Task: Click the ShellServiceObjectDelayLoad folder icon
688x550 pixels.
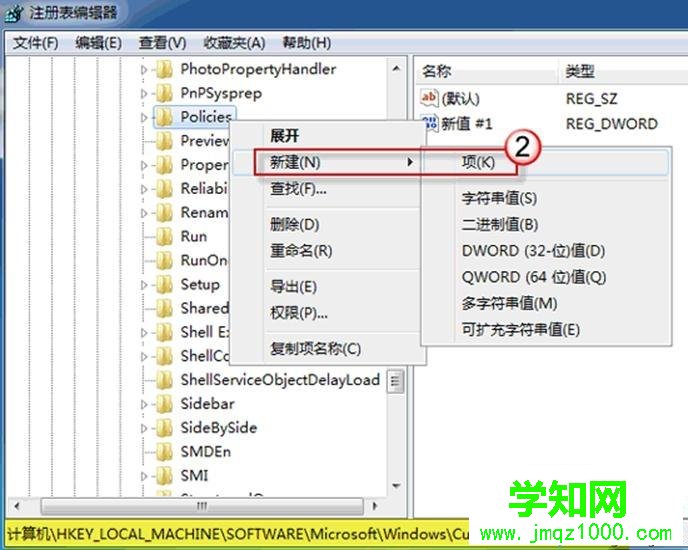Action: pyautogui.click(x=165, y=380)
